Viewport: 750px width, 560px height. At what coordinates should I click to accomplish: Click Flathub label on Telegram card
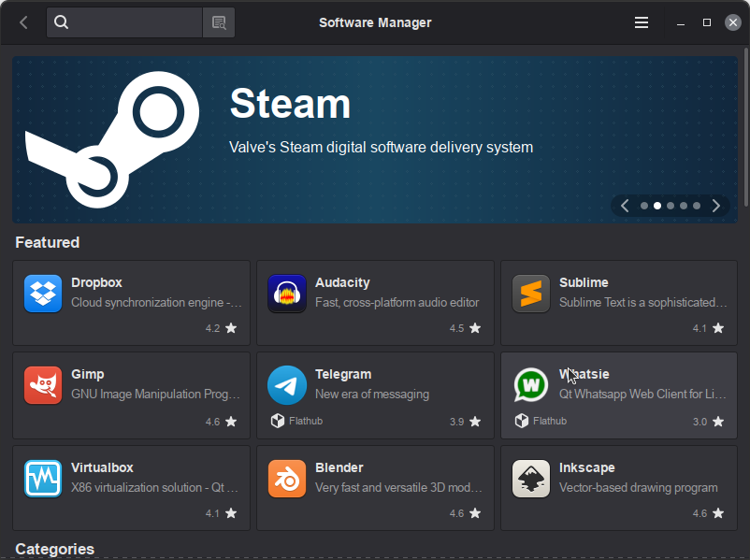[306, 421]
